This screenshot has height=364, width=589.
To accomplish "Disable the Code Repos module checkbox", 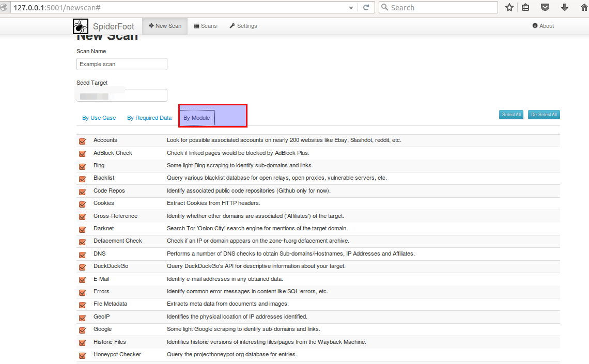I will pos(83,192).
